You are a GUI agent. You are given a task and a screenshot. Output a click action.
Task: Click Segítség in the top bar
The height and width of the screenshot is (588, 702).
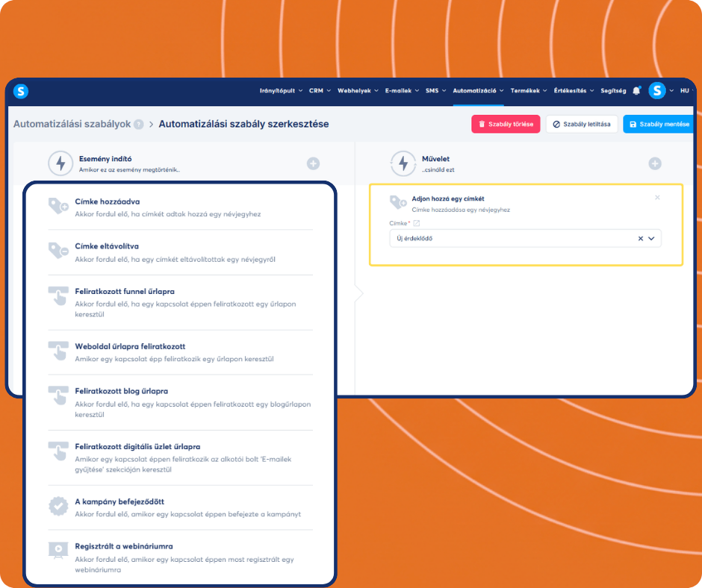coord(613,91)
